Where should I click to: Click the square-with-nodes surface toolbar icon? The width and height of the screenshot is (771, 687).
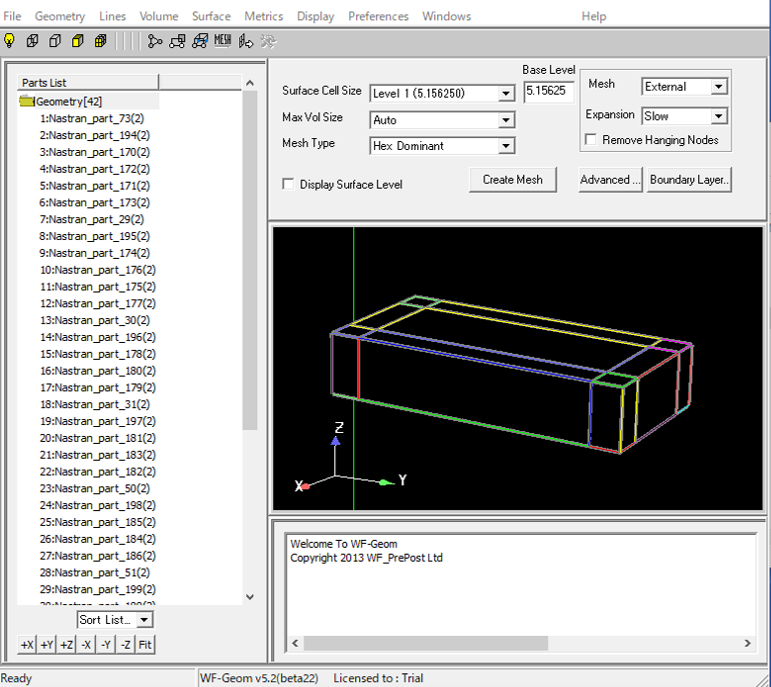pos(177,41)
